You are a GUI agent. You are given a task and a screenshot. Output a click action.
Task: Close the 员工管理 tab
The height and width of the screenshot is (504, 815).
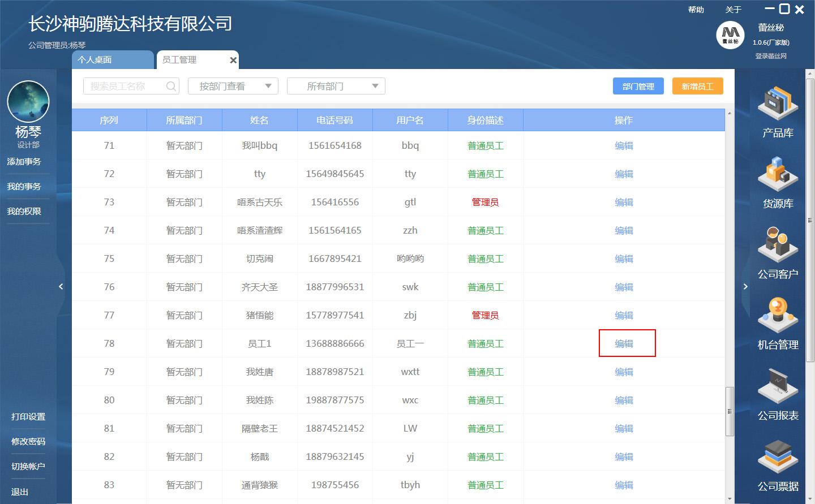pyautogui.click(x=233, y=60)
